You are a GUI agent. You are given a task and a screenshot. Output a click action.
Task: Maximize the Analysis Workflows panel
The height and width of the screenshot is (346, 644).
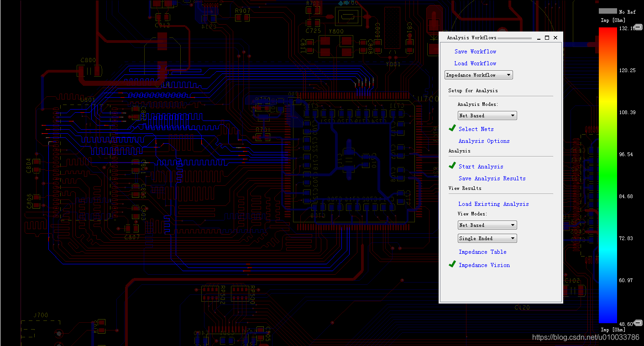tap(547, 38)
